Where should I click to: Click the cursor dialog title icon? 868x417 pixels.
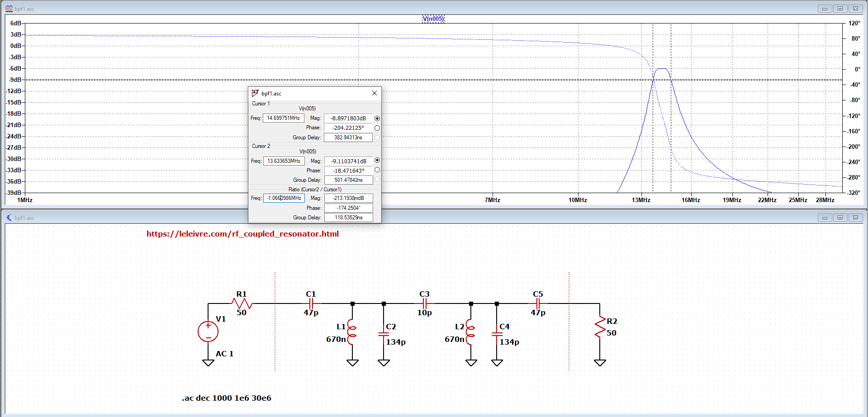click(255, 93)
